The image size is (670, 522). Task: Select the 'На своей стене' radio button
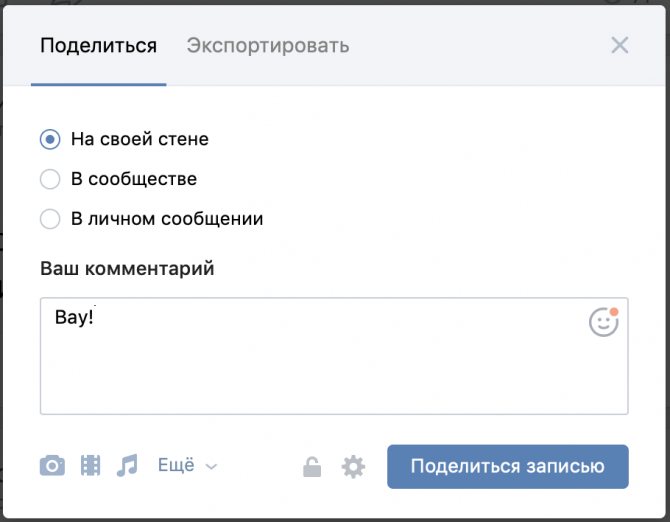pos(50,139)
